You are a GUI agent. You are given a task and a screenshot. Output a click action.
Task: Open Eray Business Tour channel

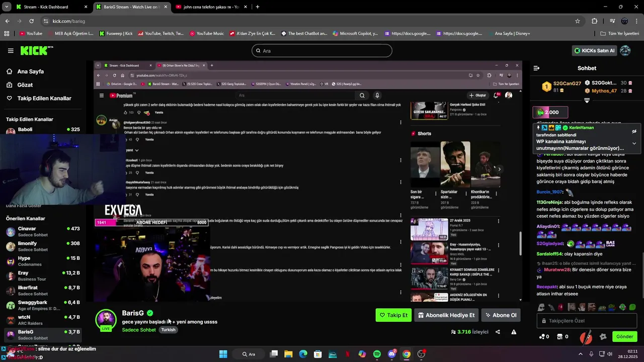click(43, 276)
